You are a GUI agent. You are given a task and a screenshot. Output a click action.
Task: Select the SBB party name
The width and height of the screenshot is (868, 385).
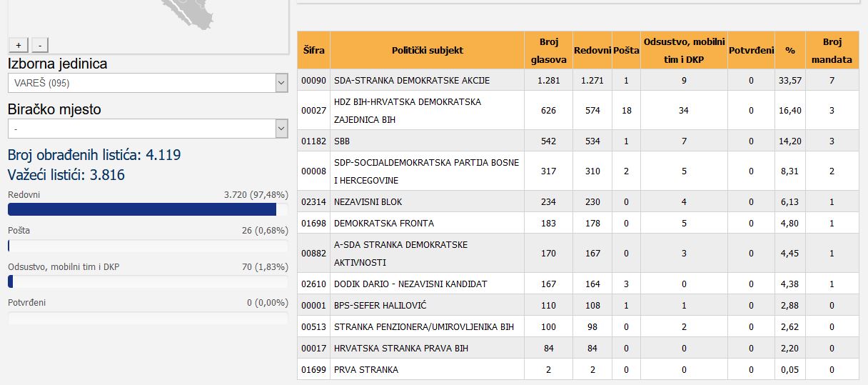point(342,141)
